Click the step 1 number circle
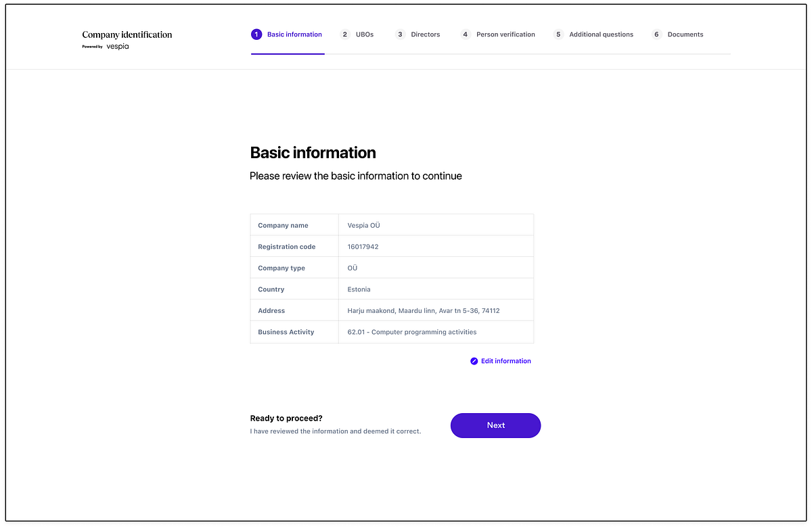The image size is (812, 528). click(x=256, y=34)
